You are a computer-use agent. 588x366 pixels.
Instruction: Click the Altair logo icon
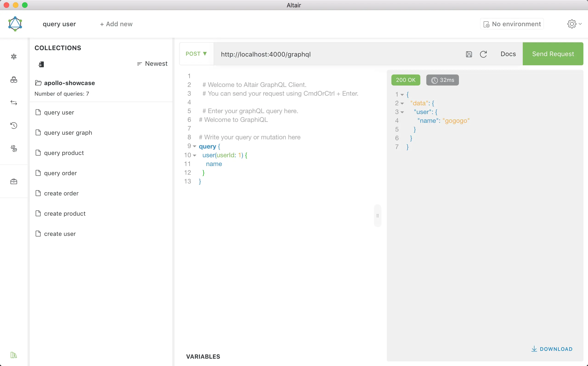point(15,24)
